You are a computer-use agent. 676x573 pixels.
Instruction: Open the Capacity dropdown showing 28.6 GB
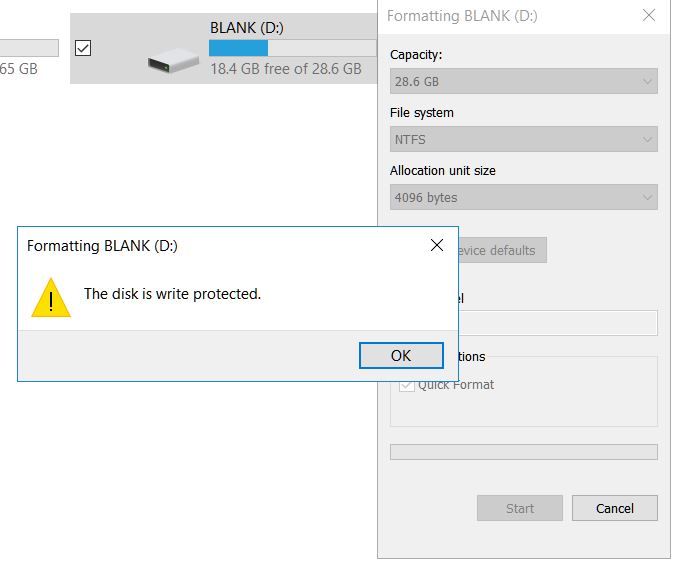[x=524, y=81]
